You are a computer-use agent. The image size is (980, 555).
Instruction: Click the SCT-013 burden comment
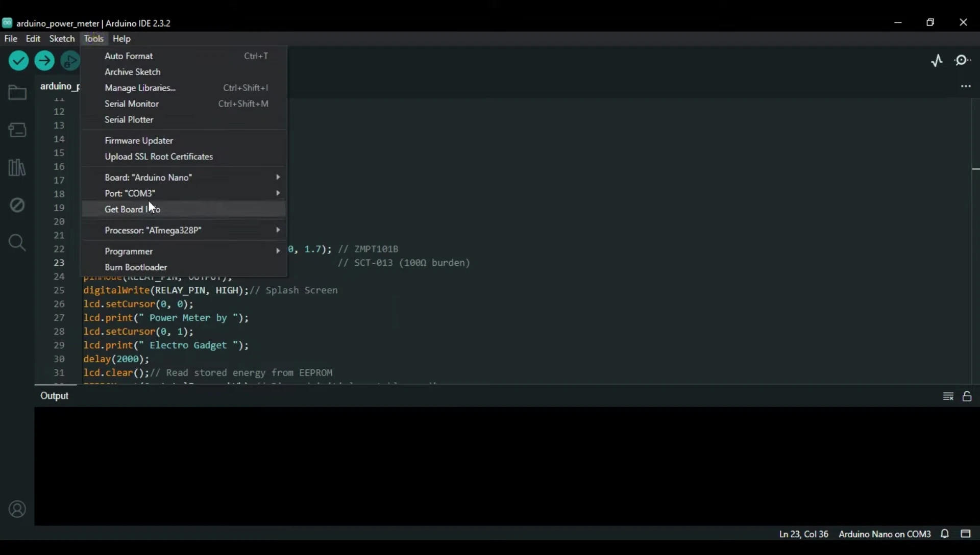click(404, 263)
